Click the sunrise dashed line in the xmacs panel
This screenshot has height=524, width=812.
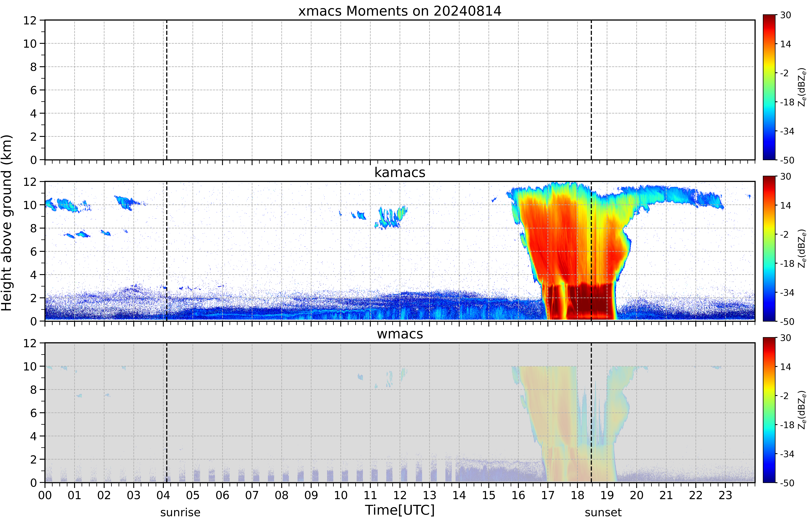(167, 90)
